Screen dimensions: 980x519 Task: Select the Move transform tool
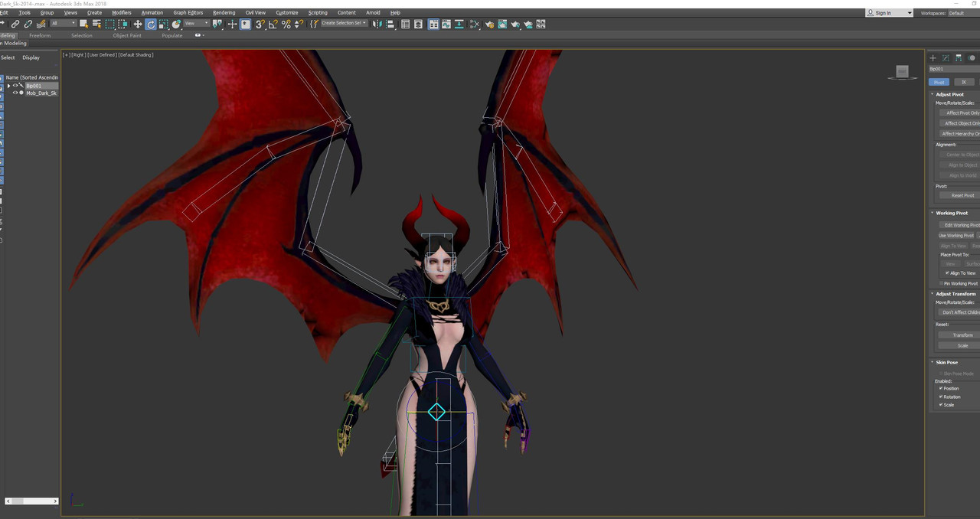[x=138, y=24]
